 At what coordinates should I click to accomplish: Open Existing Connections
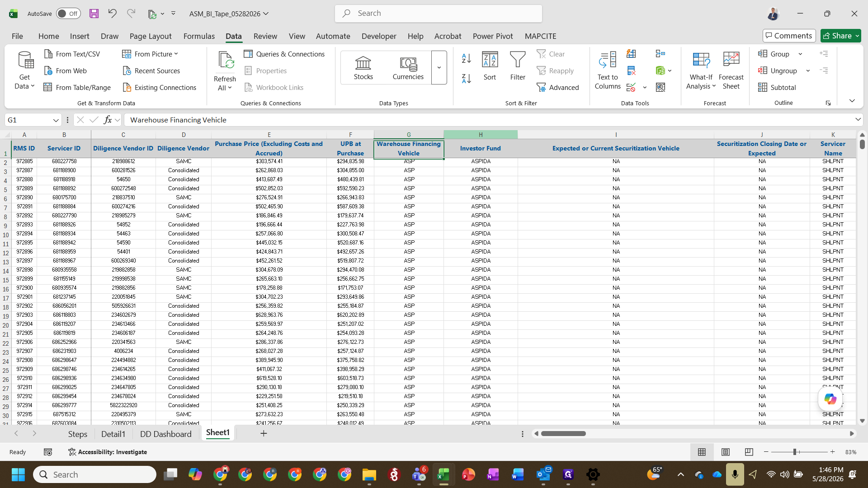pyautogui.click(x=160, y=87)
